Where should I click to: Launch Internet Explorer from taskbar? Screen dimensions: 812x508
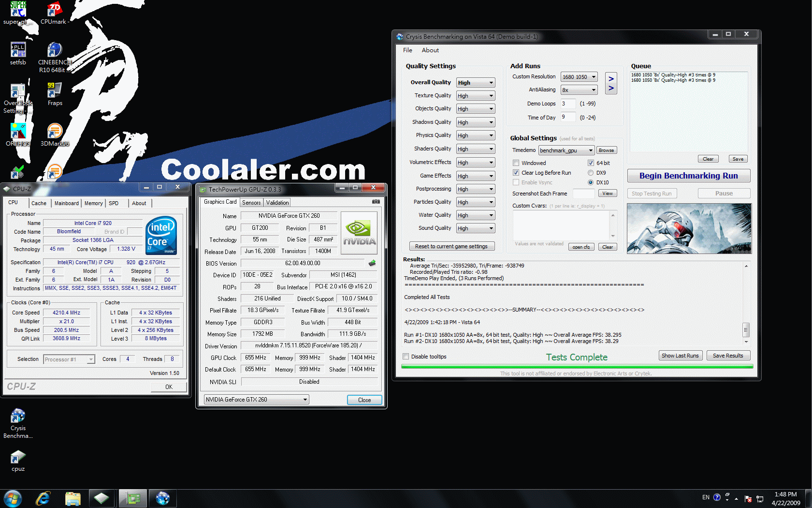(43, 498)
